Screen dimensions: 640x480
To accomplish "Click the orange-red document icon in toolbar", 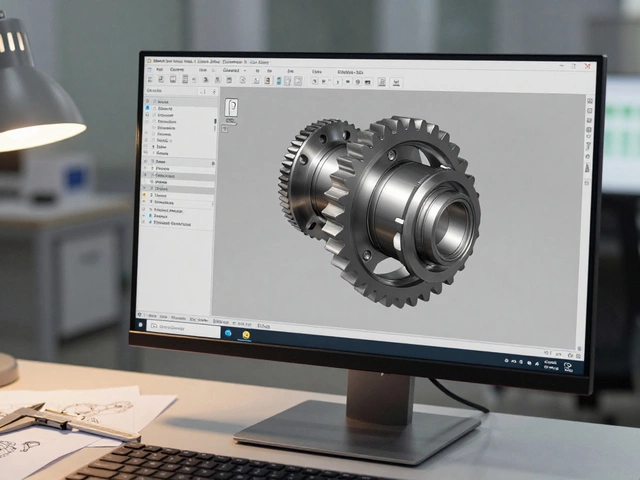I will pos(267,81).
